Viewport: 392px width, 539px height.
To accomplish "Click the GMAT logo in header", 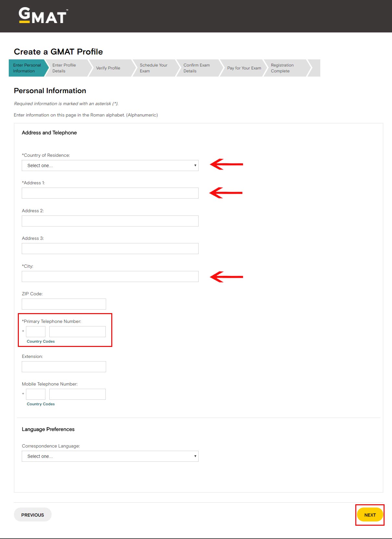I will (x=43, y=16).
